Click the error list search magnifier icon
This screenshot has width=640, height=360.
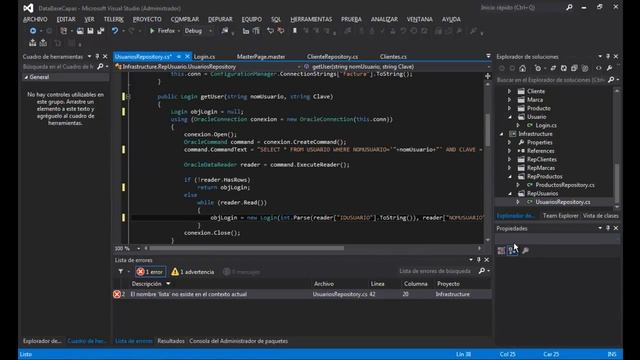click(482, 271)
